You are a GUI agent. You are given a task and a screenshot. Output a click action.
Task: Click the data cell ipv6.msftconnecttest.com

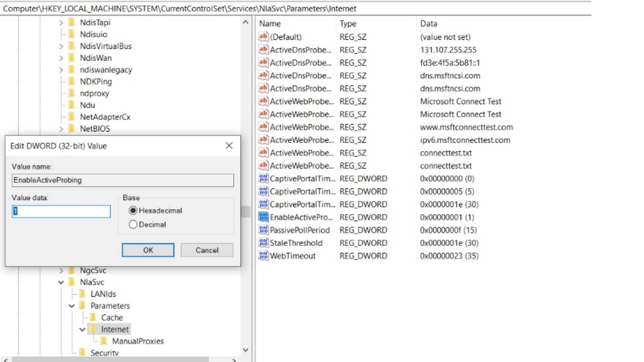[x=465, y=140]
